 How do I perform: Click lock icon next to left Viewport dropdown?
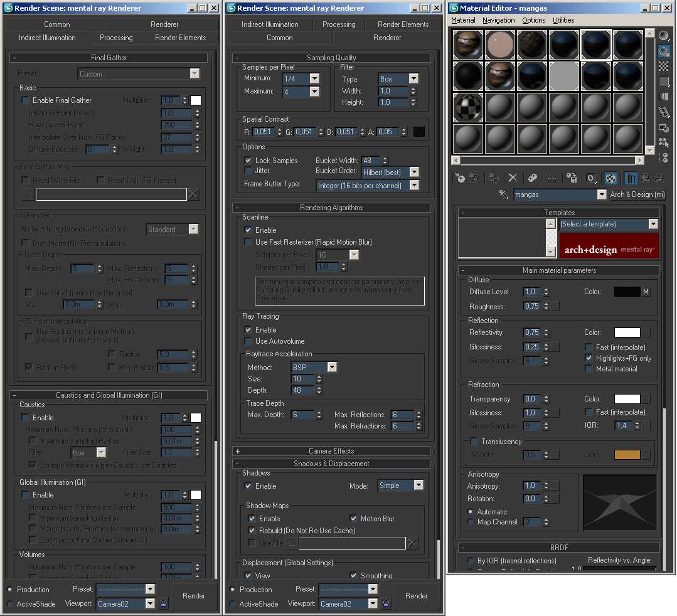[x=164, y=603]
